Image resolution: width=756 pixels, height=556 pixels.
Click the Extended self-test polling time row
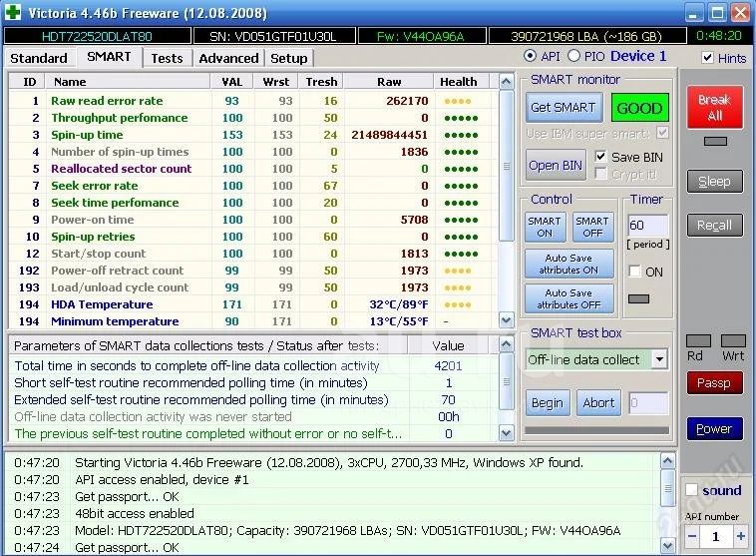[x=253, y=400]
